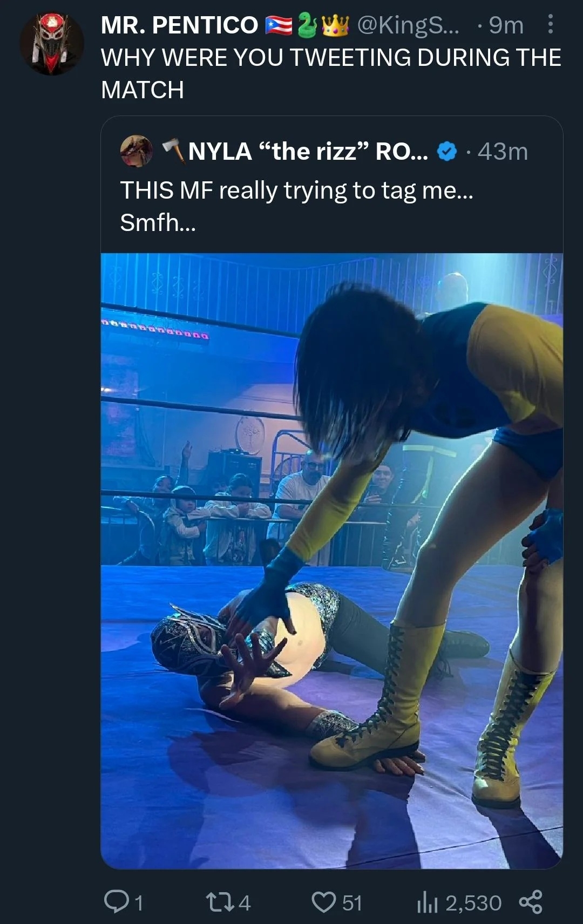
Task: Open MR. PENTICO's profile avatar
Action: pyautogui.click(x=52, y=43)
